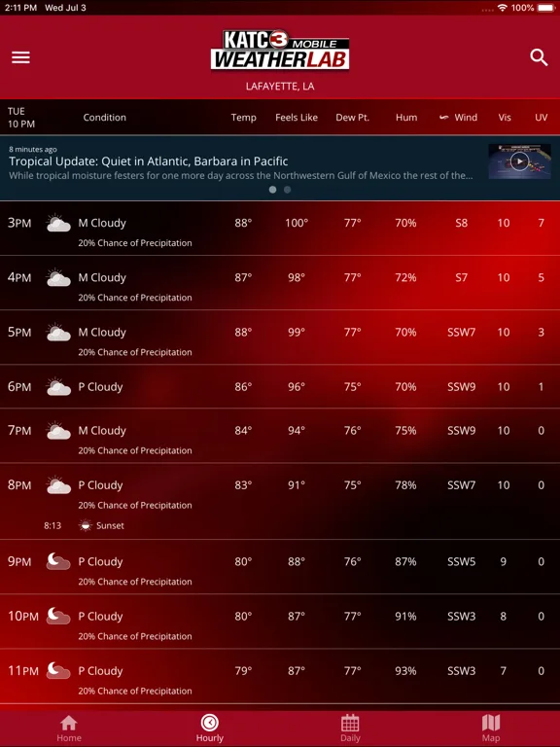Open the hamburger menu

(21, 57)
